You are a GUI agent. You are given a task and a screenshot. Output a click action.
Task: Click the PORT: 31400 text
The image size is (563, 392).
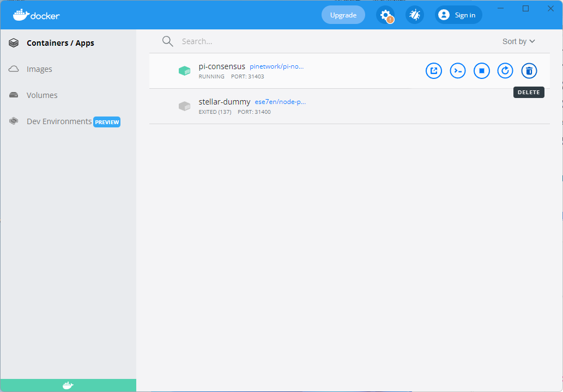tap(254, 112)
